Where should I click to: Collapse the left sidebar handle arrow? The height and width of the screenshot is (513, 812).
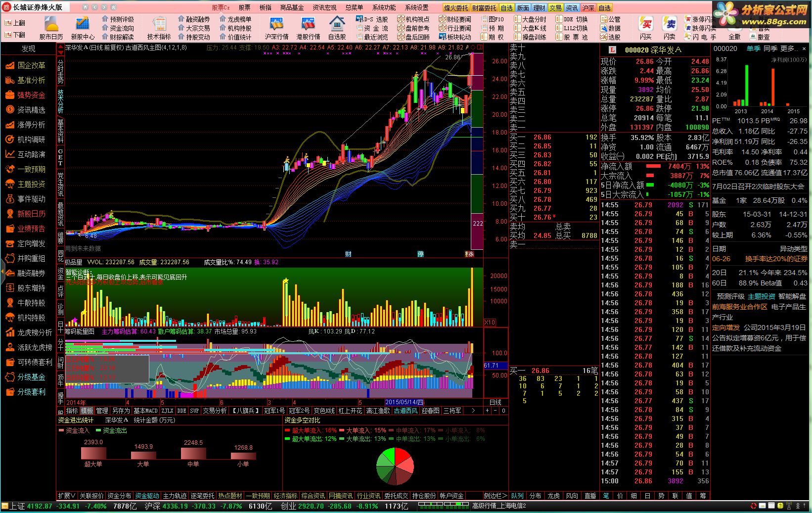pos(2,272)
